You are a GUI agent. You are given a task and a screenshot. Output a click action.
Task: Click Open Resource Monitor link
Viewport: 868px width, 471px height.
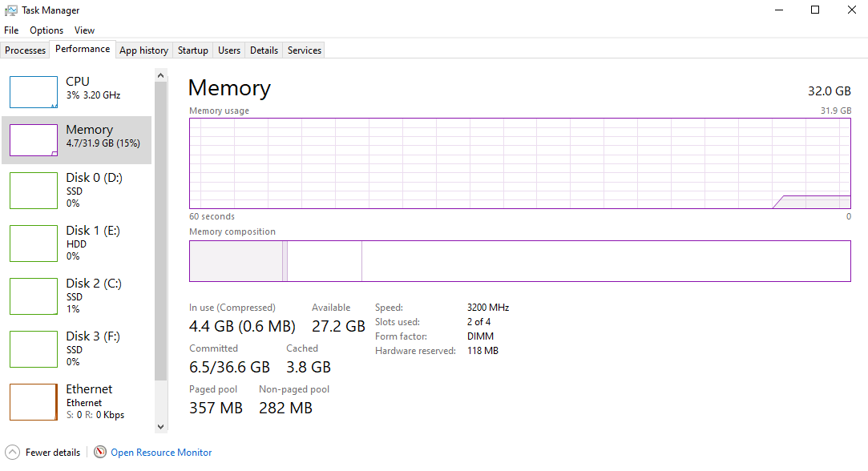click(x=161, y=453)
